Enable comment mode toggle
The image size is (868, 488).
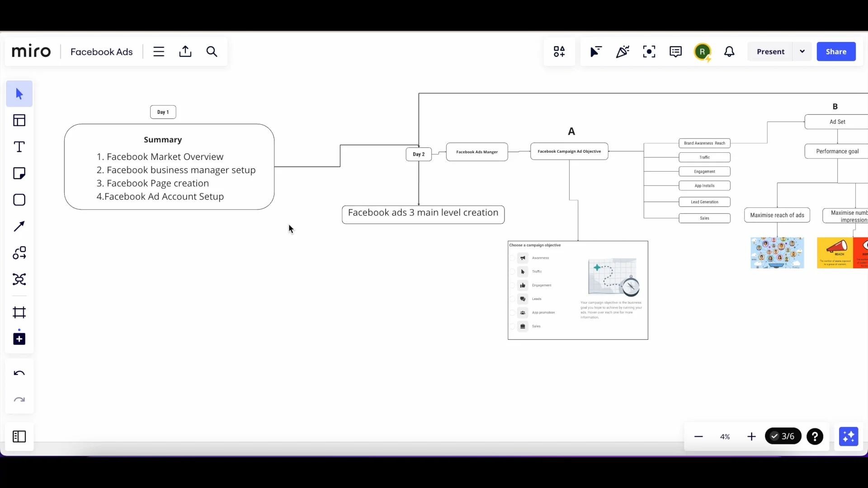click(x=676, y=52)
